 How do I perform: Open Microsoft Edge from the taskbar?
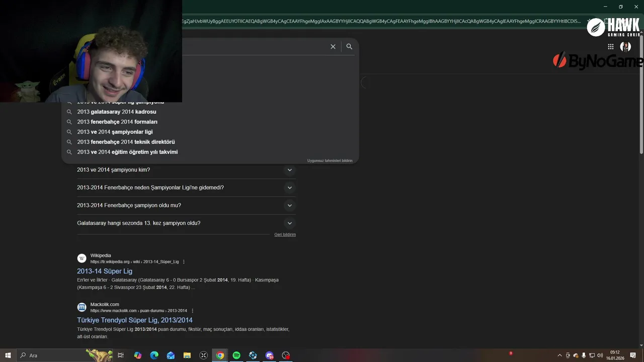[154, 355]
